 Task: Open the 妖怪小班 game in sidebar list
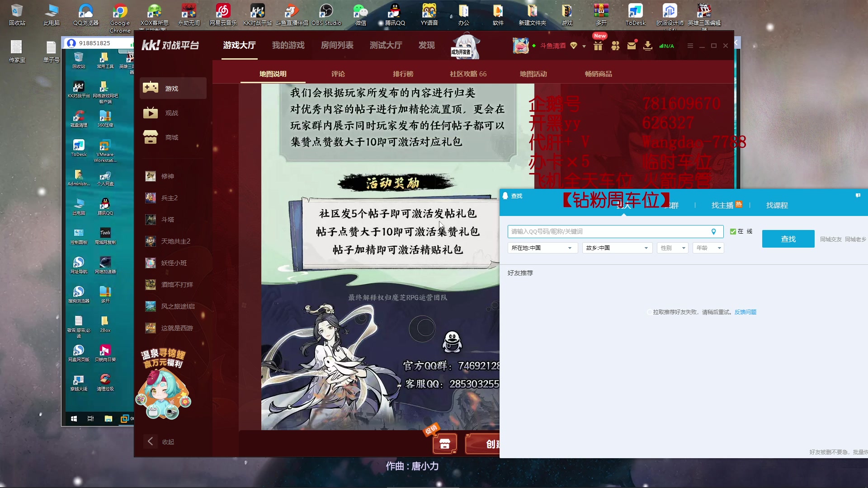(x=173, y=263)
